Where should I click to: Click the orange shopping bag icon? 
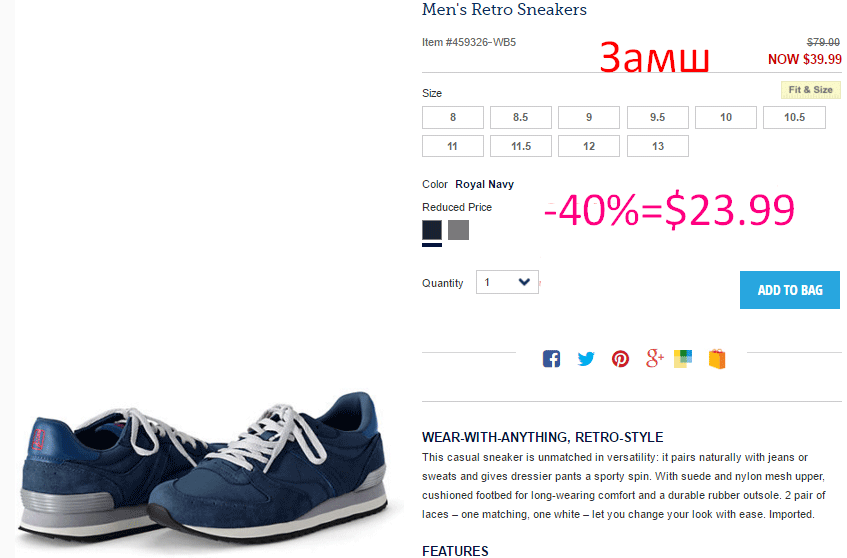[717, 359]
